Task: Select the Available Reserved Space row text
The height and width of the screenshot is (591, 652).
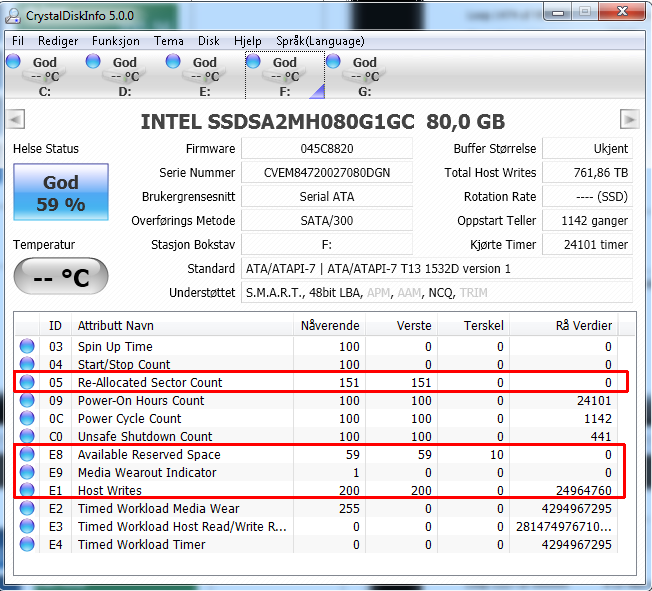Action: click(x=149, y=455)
